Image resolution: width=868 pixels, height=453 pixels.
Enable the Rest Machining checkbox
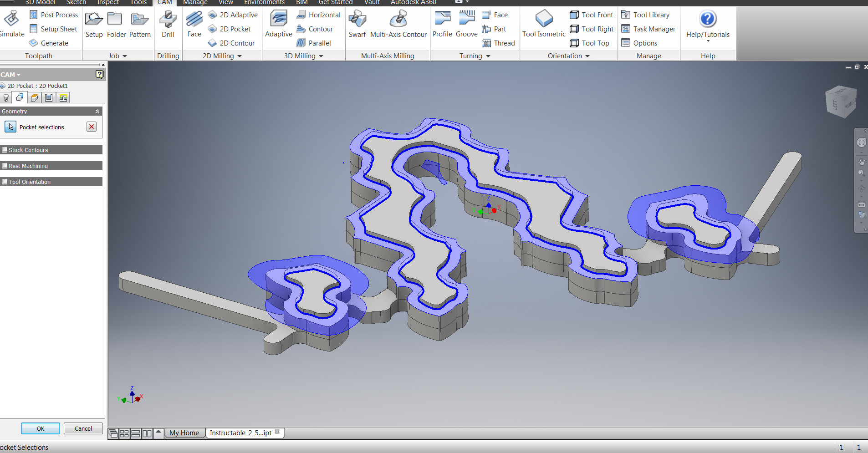[5, 166]
